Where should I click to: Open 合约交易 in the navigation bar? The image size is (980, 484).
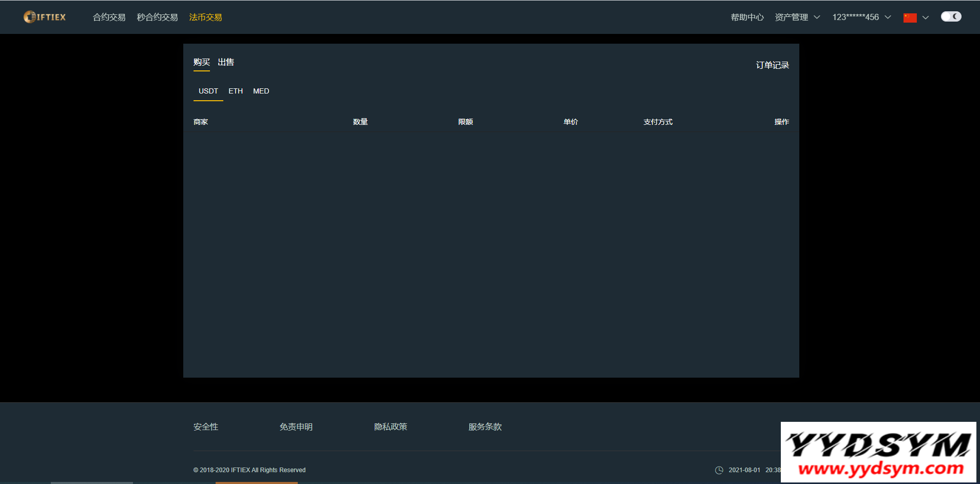(109, 17)
